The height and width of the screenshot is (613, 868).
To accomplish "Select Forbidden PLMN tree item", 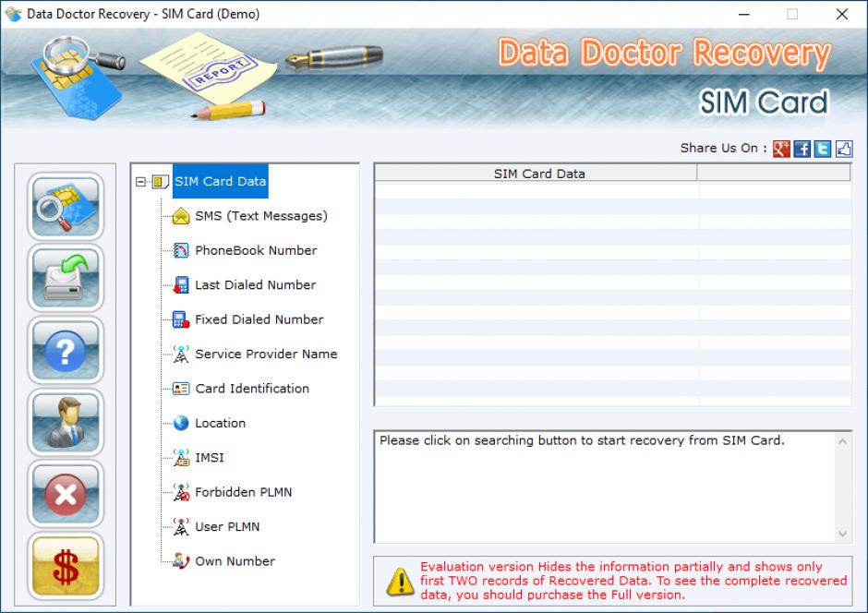I will coord(243,492).
